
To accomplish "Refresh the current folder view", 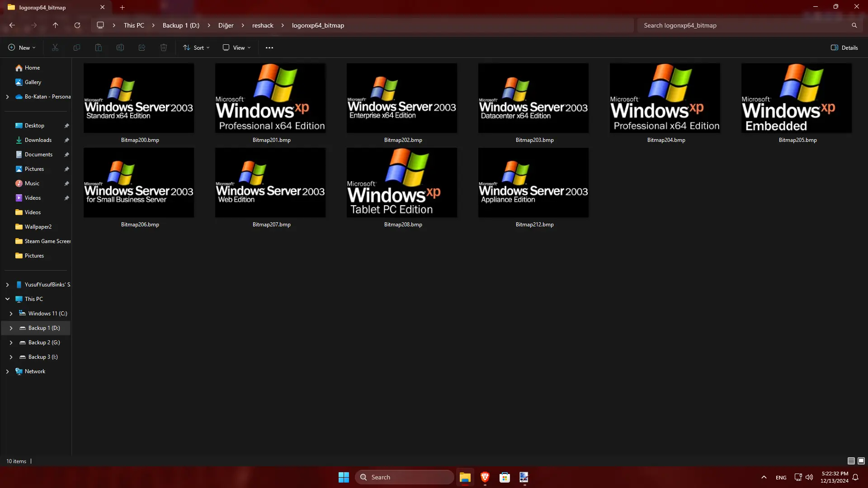I will point(77,25).
